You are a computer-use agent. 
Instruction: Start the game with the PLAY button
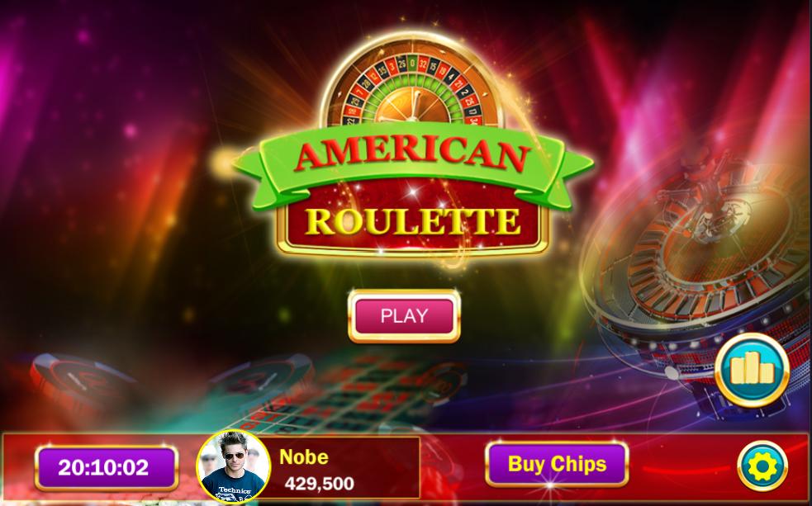click(x=404, y=315)
